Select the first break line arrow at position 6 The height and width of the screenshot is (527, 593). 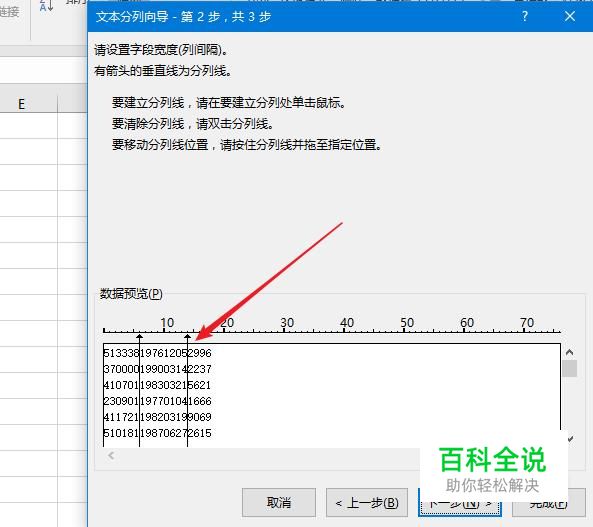click(x=140, y=337)
